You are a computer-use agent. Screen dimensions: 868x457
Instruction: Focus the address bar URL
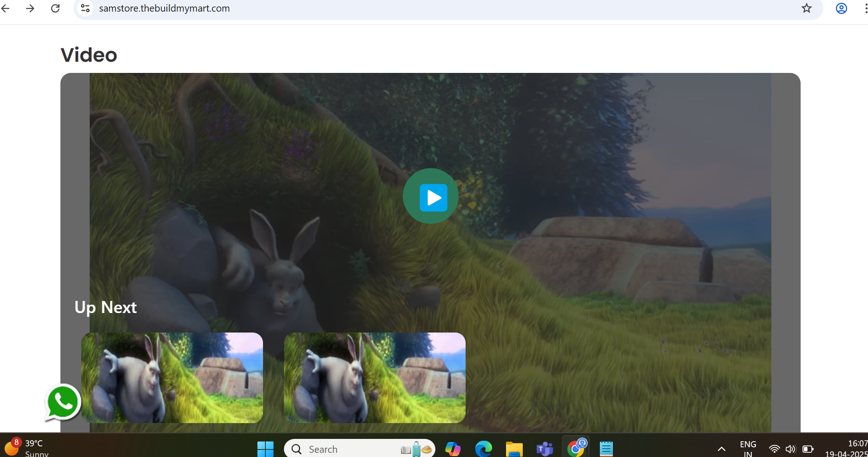click(x=164, y=8)
